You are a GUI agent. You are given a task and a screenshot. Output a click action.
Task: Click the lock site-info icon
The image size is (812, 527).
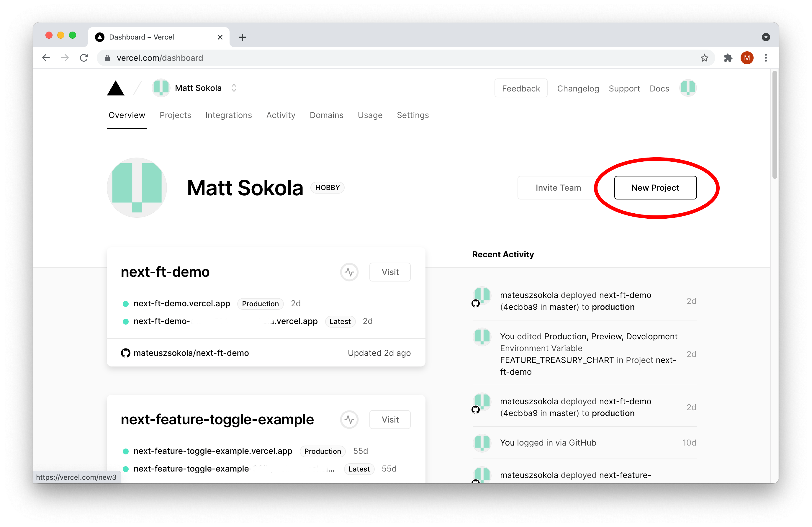pyautogui.click(x=107, y=58)
